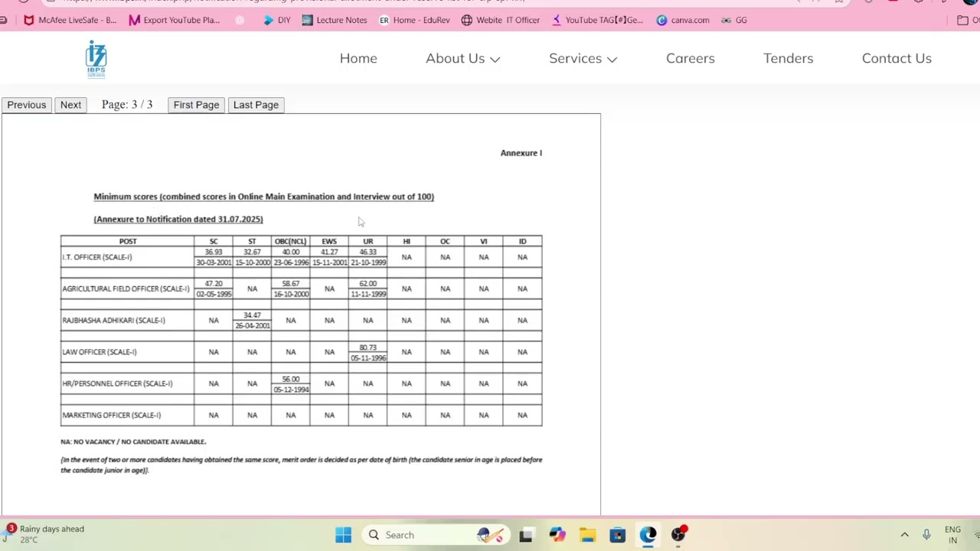This screenshot has width=980, height=551.
Task: Launch Copilot from the taskbar
Action: click(x=557, y=535)
